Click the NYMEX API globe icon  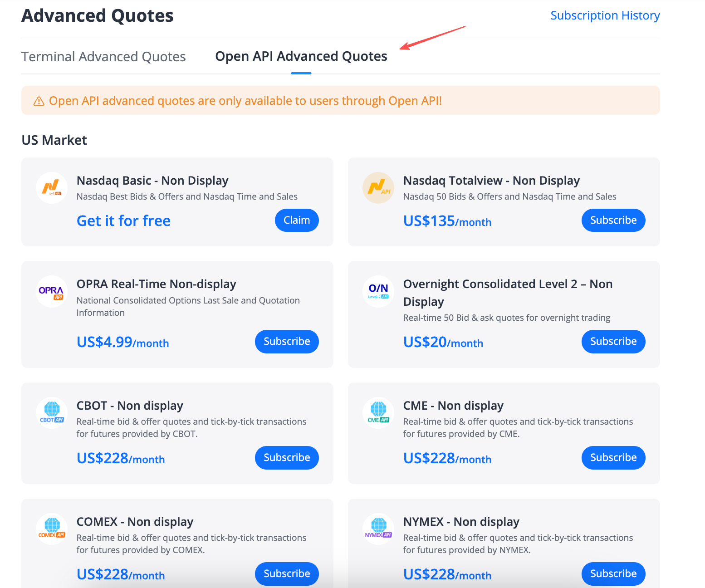(x=378, y=529)
